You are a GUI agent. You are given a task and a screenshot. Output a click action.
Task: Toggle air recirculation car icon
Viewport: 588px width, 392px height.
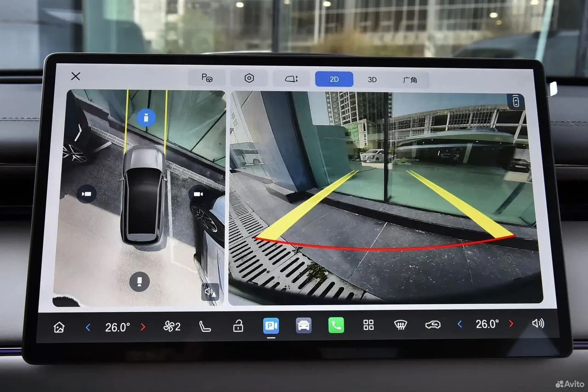433,324
